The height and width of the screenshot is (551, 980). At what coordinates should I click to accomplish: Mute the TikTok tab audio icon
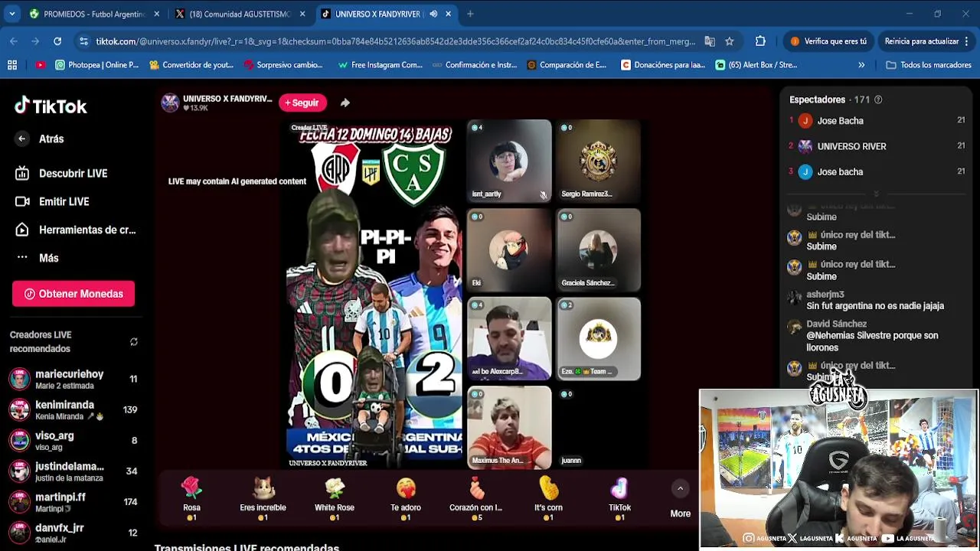pyautogui.click(x=433, y=14)
